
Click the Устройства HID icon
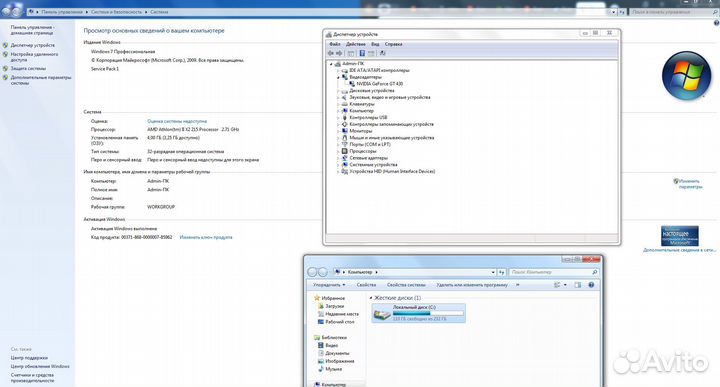pyautogui.click(x=344, y=171)
